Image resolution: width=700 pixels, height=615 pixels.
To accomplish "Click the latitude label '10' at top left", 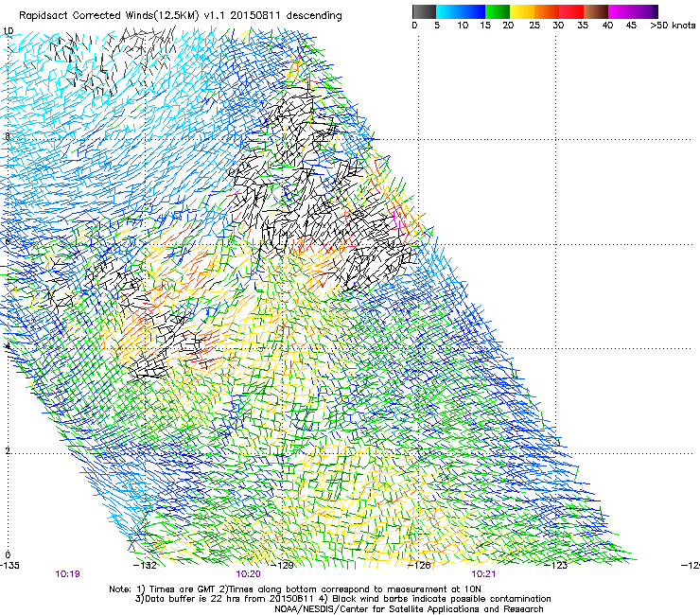I will point(8,31).
